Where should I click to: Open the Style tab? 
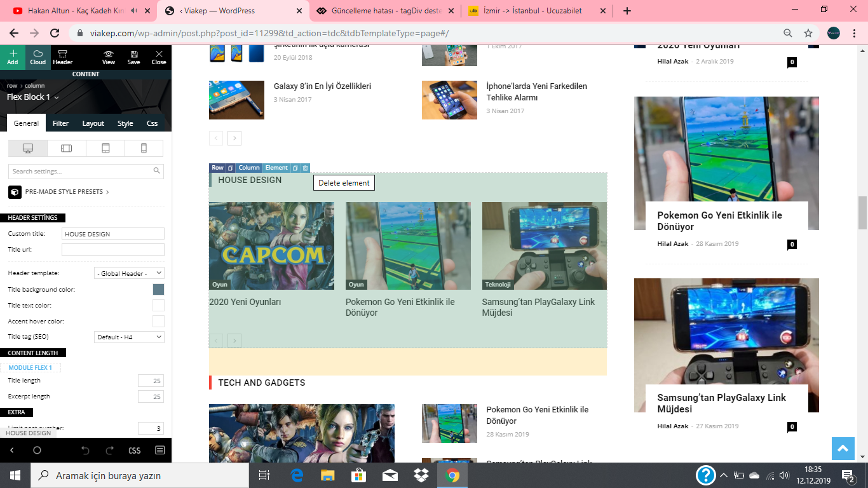125,123
